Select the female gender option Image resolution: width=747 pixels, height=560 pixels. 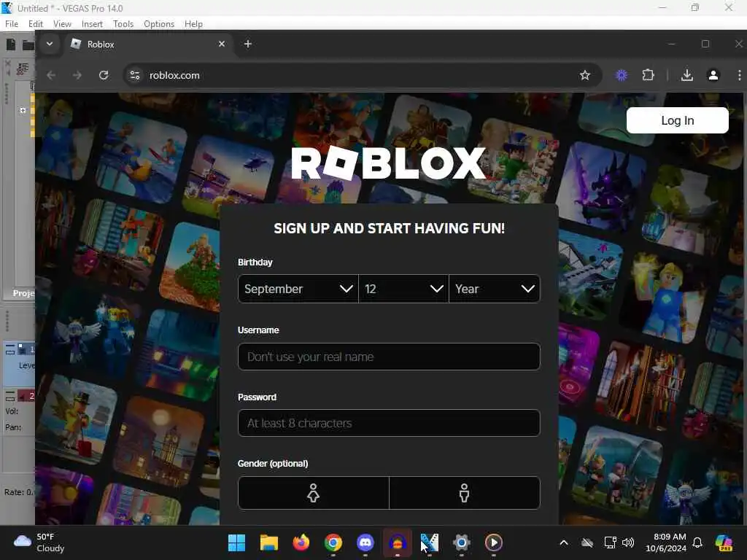(314, 493)
